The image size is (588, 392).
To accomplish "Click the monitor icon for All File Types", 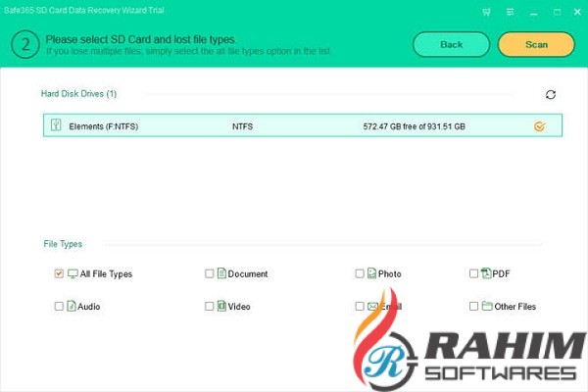I will (x=73, y=273).
